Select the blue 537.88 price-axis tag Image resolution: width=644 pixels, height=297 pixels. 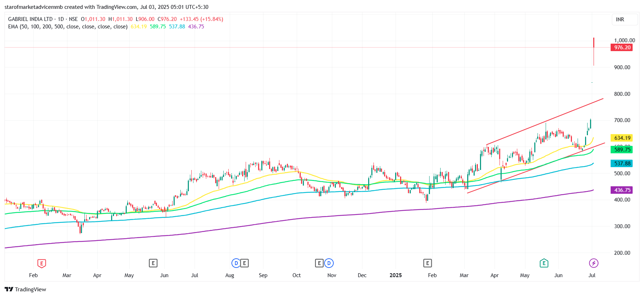[x=622, y=164]
